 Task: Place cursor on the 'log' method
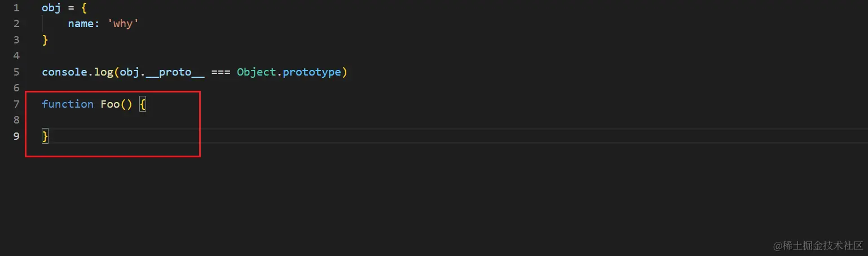(103, 72)
